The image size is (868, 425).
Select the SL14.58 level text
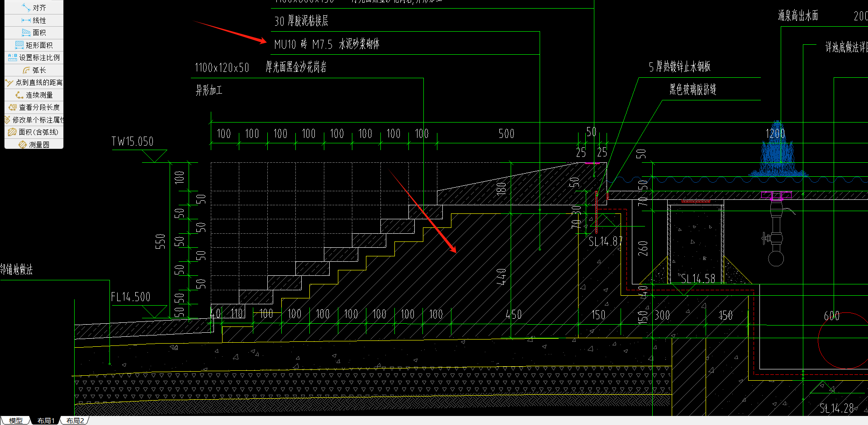(x=698, y=279)
